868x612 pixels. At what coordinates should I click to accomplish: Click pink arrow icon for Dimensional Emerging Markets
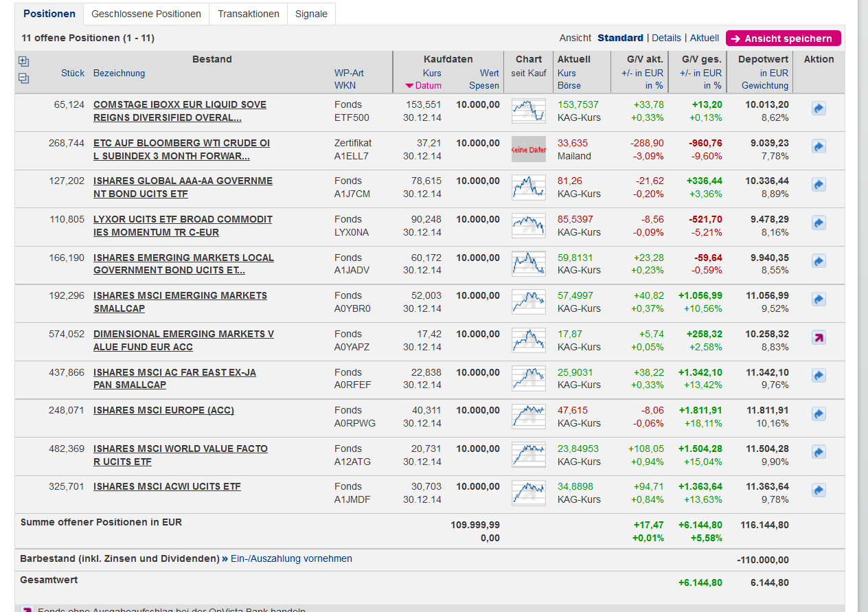coord(819,337)
